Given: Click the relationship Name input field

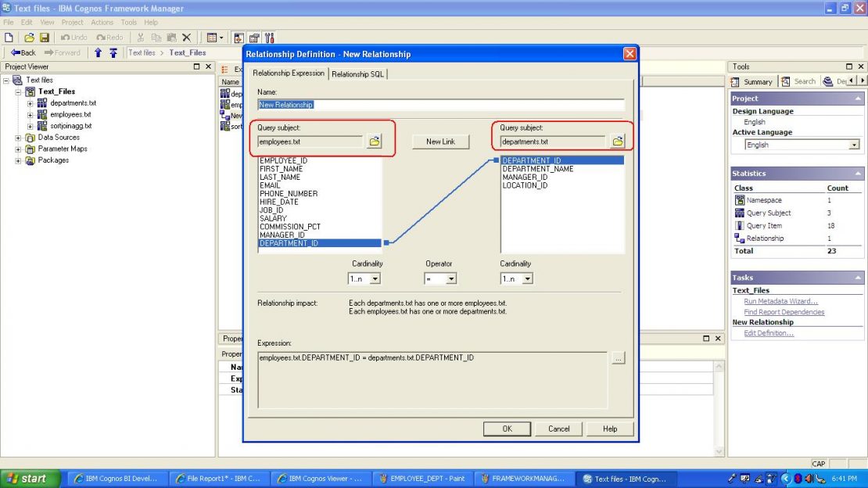Looking at the screenshot, I should coord(440,105).
